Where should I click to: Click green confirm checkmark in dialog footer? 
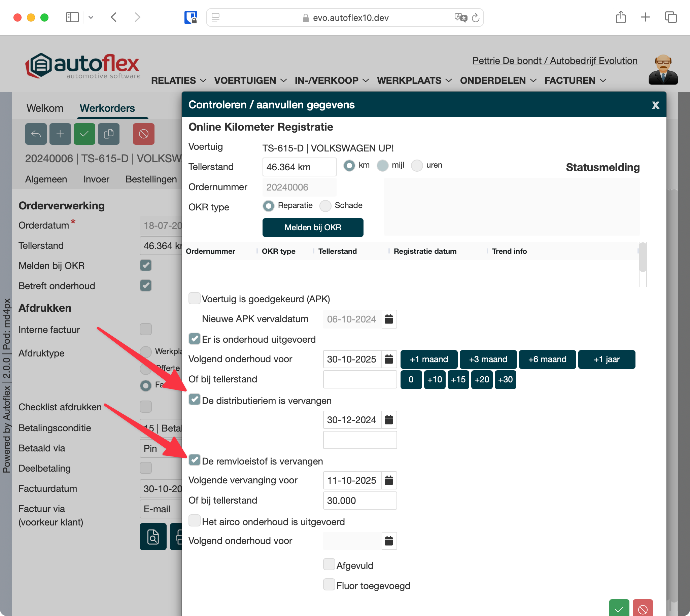point(619,609)
